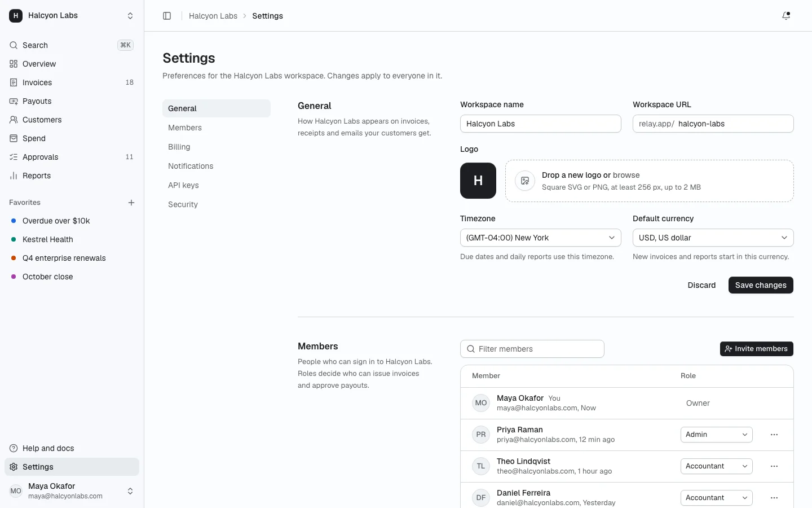The image size is (812, 508).
Task: Select the Security settings tab
Action: click(x=217, y=204)
